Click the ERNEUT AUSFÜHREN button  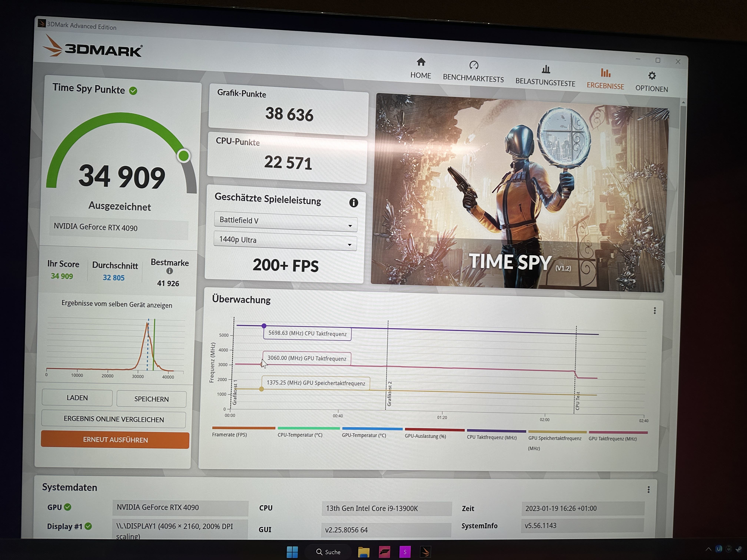point(115,439)
